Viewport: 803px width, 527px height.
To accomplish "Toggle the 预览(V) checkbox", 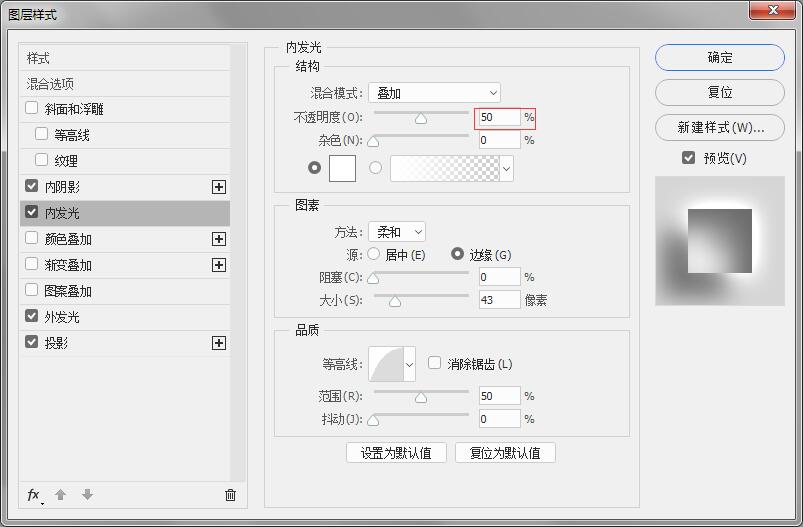I will point(689,158).
